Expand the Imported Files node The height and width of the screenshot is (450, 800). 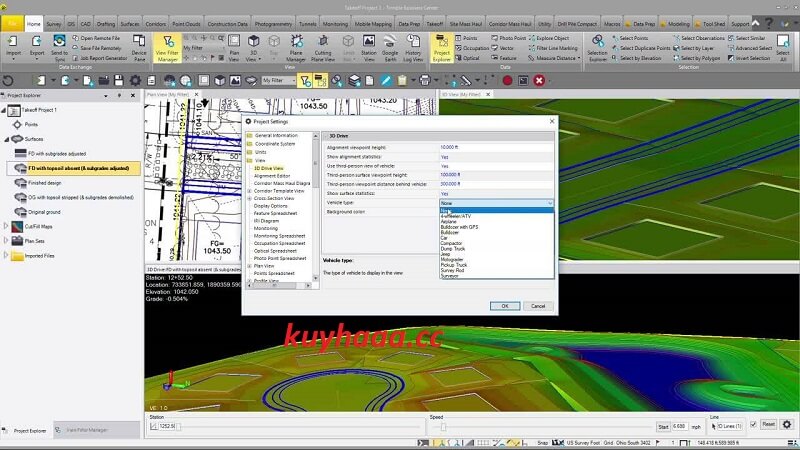[x=6, y=256]
